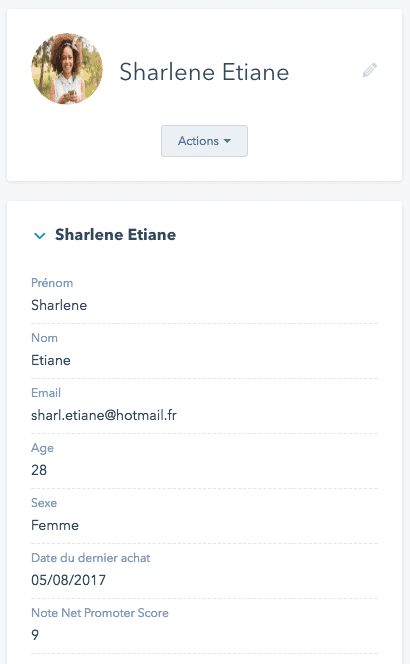This screenshot has width=410, height=664.
Task: Click the Email property label
Action: (46, 393)
